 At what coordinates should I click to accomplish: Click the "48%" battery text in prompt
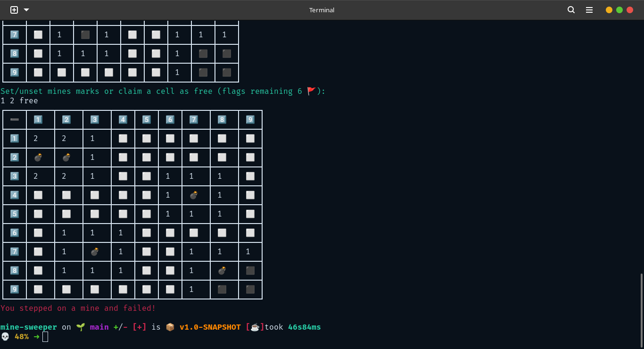click(x=22, y=337)
